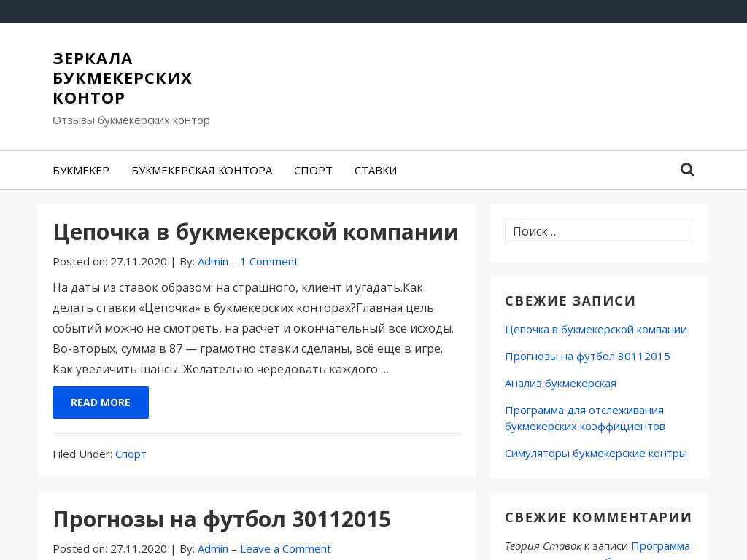The width and height of the screenshot is (747, 560).
Task: Open Цепочка в букмекерской компании in sidebar
Action: tap(596, 329)
